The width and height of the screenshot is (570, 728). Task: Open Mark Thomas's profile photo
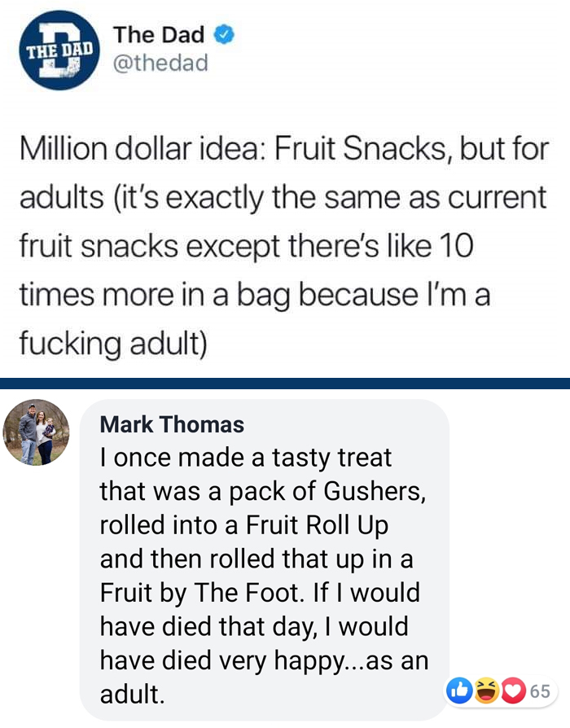tap(37, 433)
